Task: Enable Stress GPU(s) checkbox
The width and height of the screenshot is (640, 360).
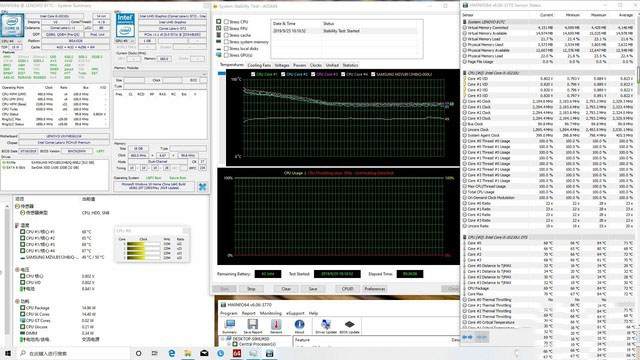Action: click(226, 55)
